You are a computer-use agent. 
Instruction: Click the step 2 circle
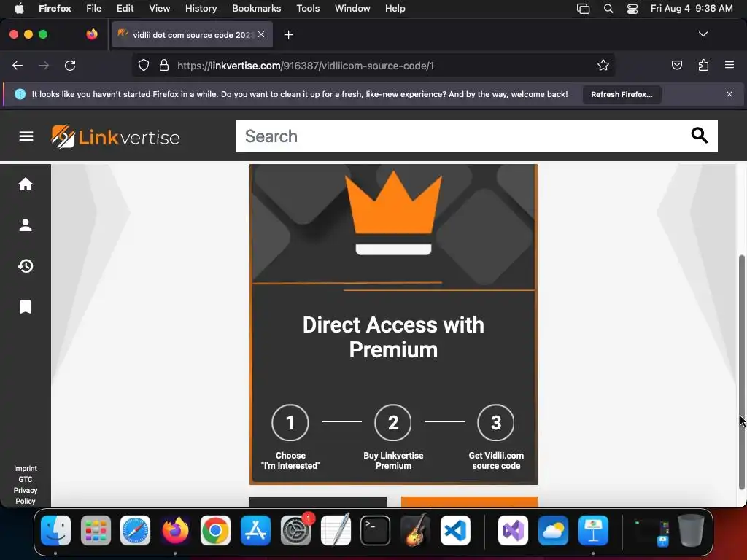393,422
